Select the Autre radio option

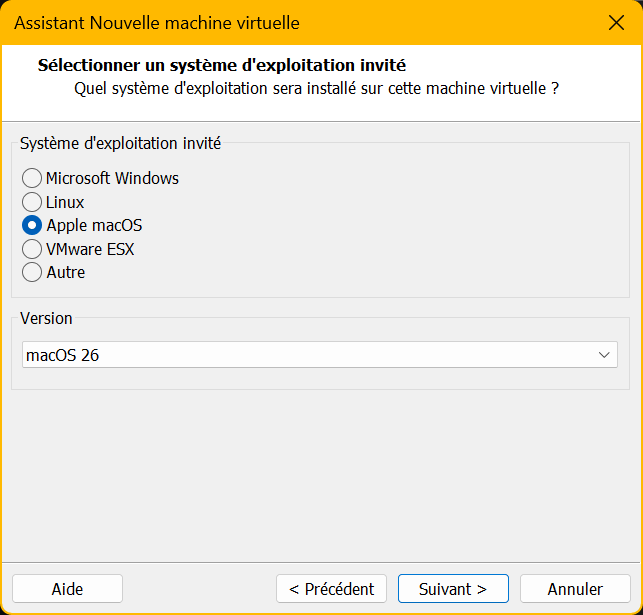coord(32,272)
